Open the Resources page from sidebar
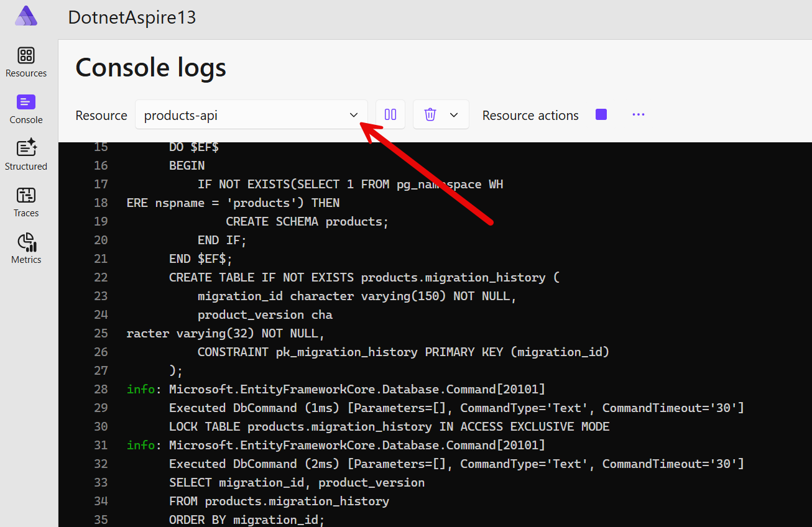Image resolution: width=812 pixels, height=527 pixels. (x=26, y=62)
